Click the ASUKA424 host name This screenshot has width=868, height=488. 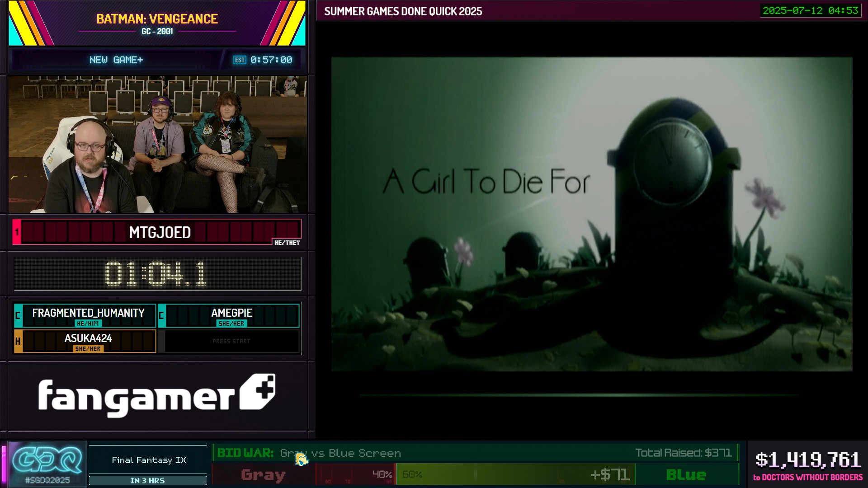(x=88, y=338)
